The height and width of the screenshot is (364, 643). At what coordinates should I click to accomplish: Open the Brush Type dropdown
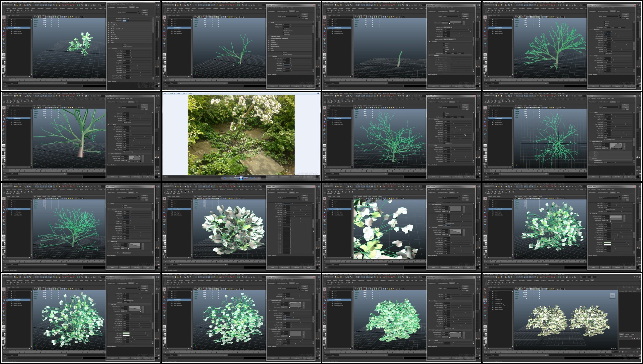tap(126, 19)
